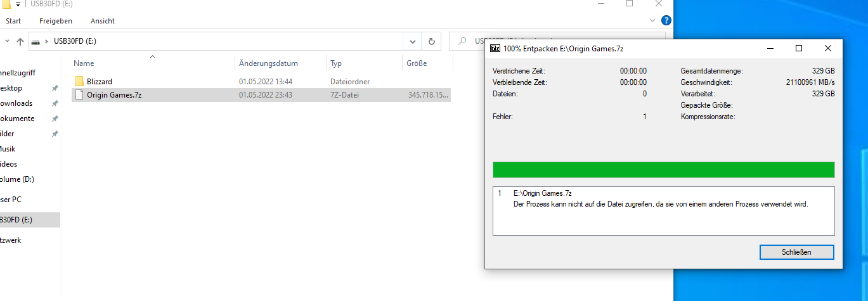
Task: Select USB30FD (E:) in the navigation pane
Action: (x=16, y=220)
